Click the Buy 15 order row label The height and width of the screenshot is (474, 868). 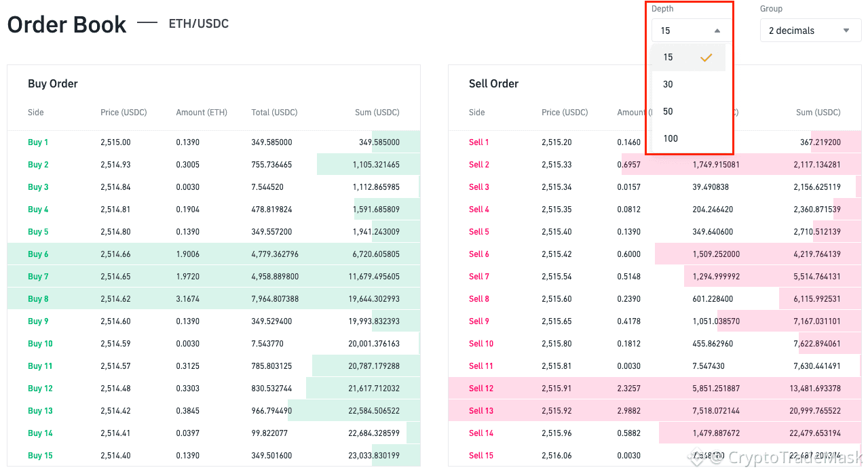pyautogui.click(x=40, y=456)
